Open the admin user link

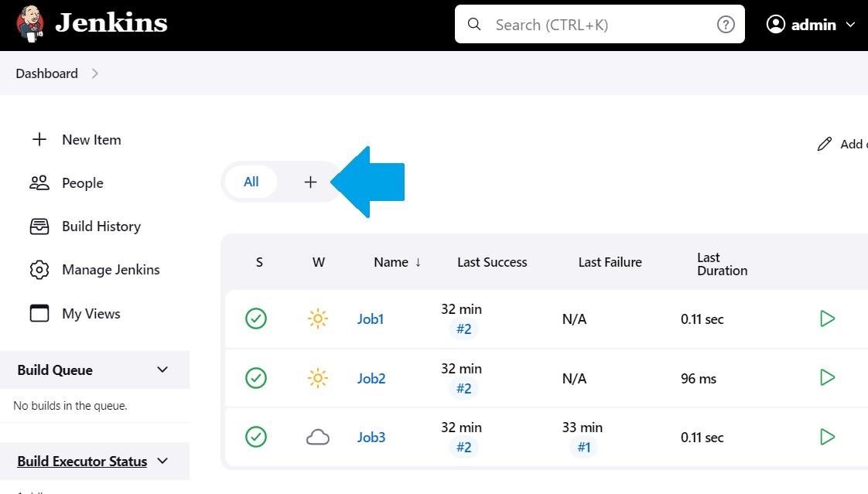[x=813, y=25]
